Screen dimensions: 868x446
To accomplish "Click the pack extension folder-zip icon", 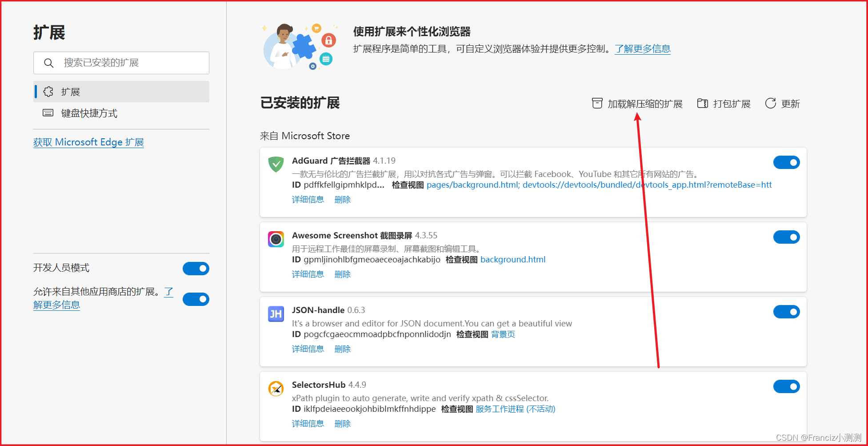I will 703,103.
